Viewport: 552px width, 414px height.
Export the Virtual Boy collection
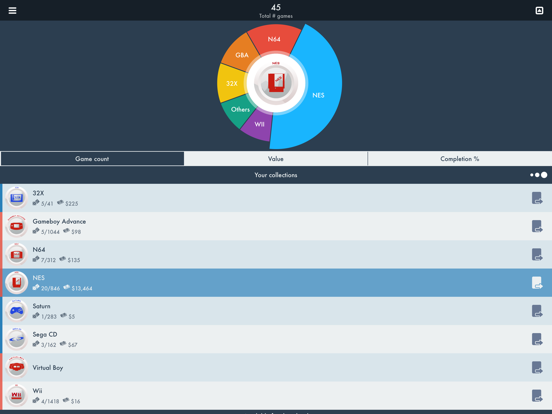537,367
